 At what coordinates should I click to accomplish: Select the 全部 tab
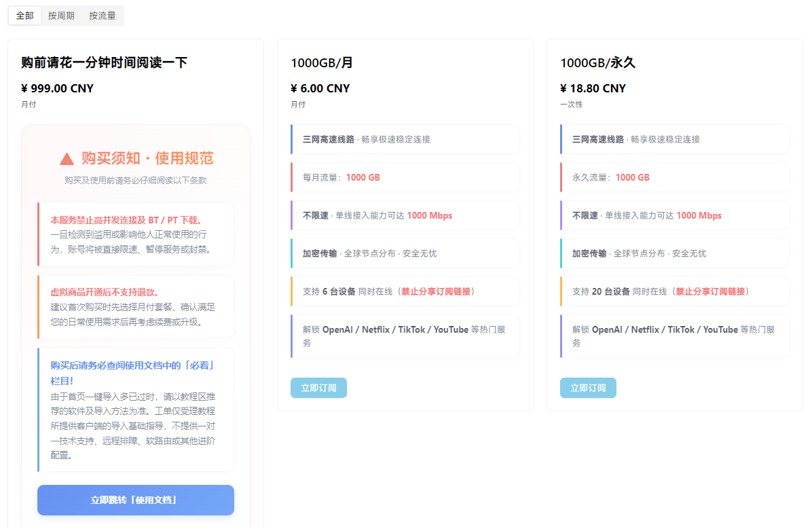25,16
